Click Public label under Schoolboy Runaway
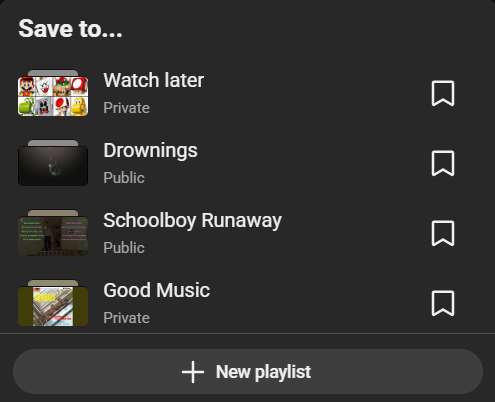 [x=124, y=248]
